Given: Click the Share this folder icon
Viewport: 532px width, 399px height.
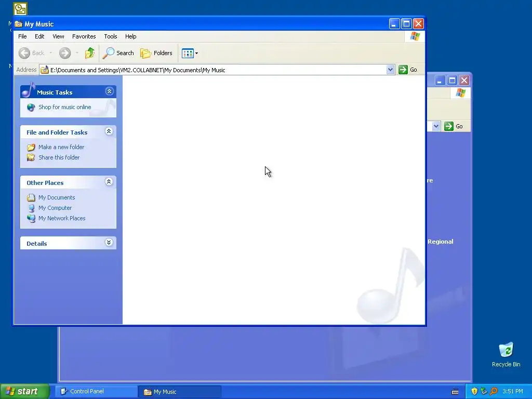Looking at the screenshot, I should [31, 157].
